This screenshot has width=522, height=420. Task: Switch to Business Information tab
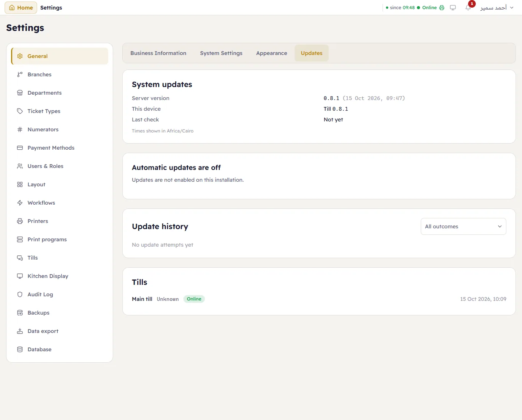pyautogui.click(x=158, y=53)
